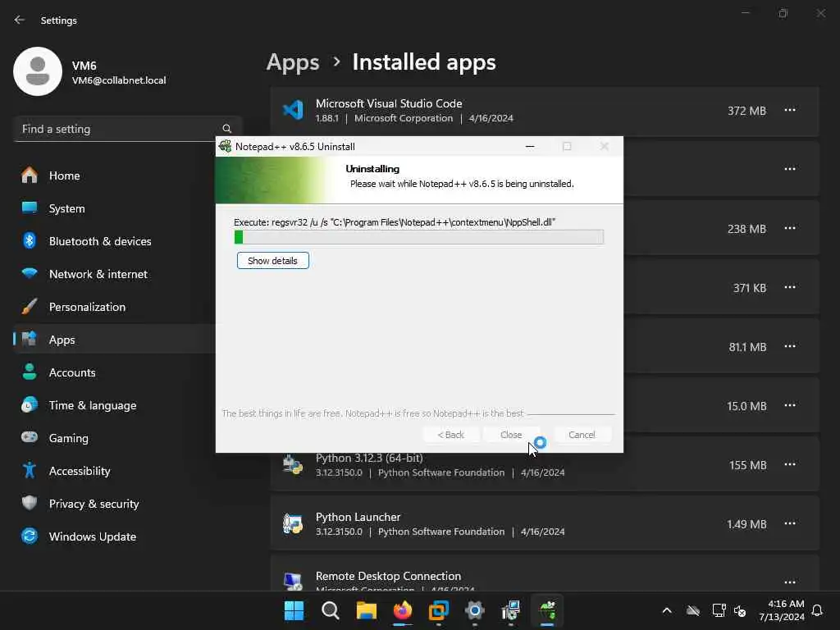The image size is (840, 630).
Task: Open File Explorer from taskbar
Action: (367, 610)
